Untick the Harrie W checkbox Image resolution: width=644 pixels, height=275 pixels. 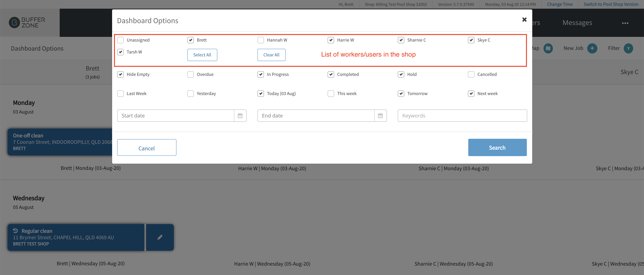(x=331, y=40)
